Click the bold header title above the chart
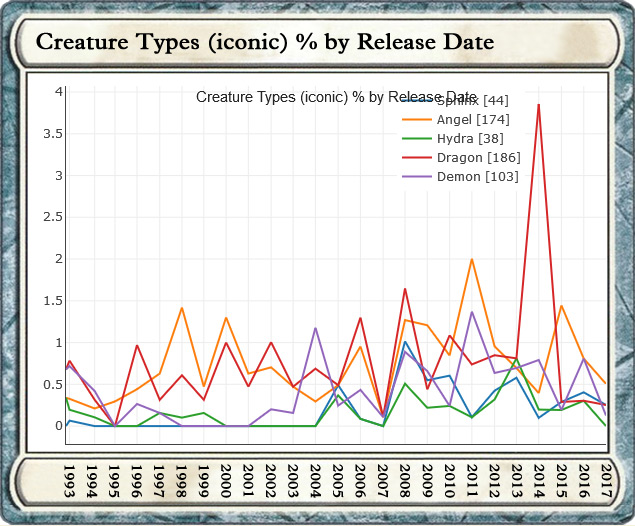635x526 pixels. click(x=264, y=43)
